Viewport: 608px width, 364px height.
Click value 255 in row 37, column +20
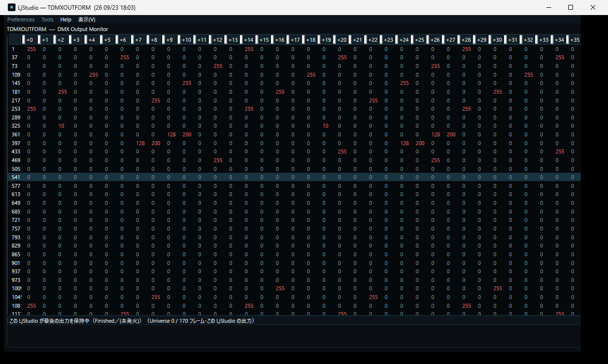pyautogui.click(x=342, y=57)
